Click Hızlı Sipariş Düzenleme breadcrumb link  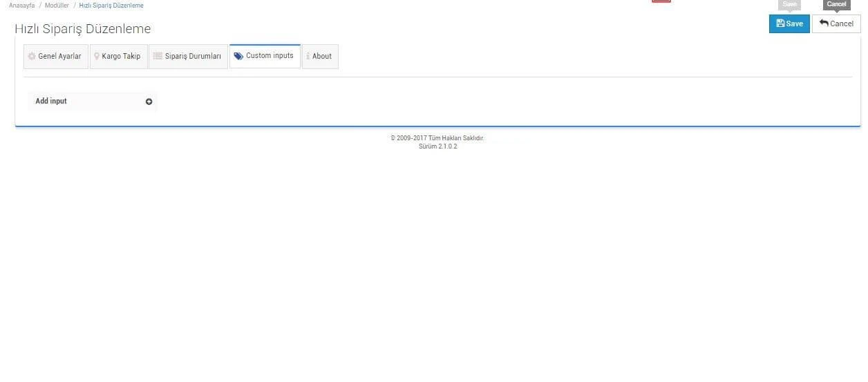pyautogui.click(x=111, y=6)
